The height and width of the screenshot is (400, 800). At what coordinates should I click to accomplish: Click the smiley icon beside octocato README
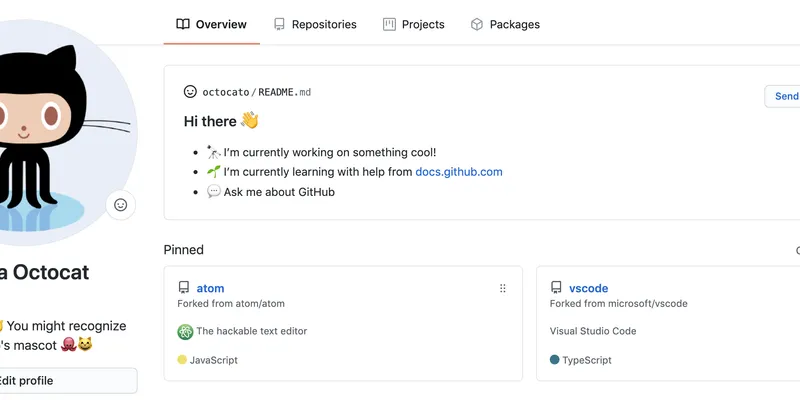[x=190, y=92]
